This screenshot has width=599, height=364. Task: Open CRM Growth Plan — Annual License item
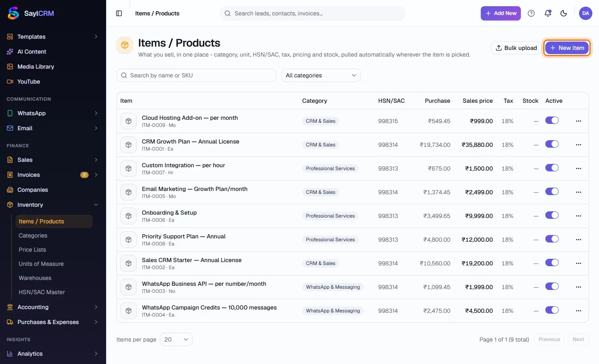(191, 141)
